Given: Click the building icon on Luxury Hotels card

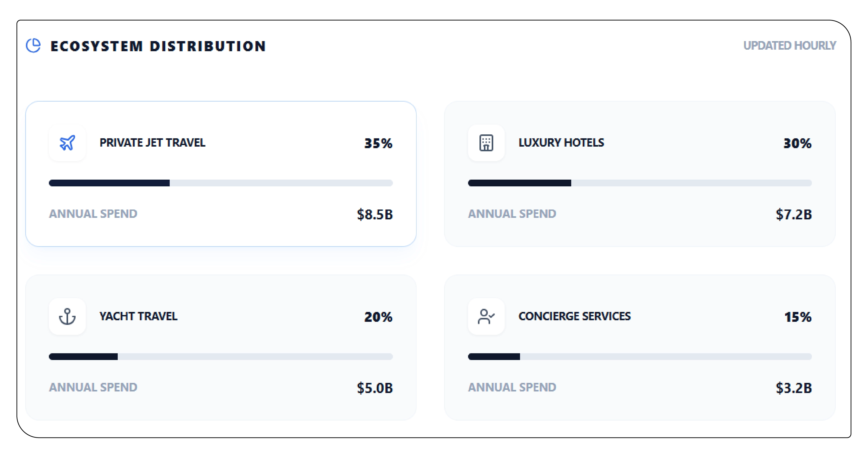Looking at the screenshot, I should pos(486,143).
